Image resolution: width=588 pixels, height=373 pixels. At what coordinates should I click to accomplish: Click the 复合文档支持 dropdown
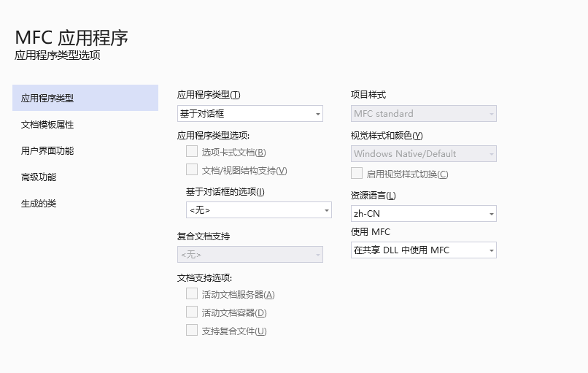249,255
